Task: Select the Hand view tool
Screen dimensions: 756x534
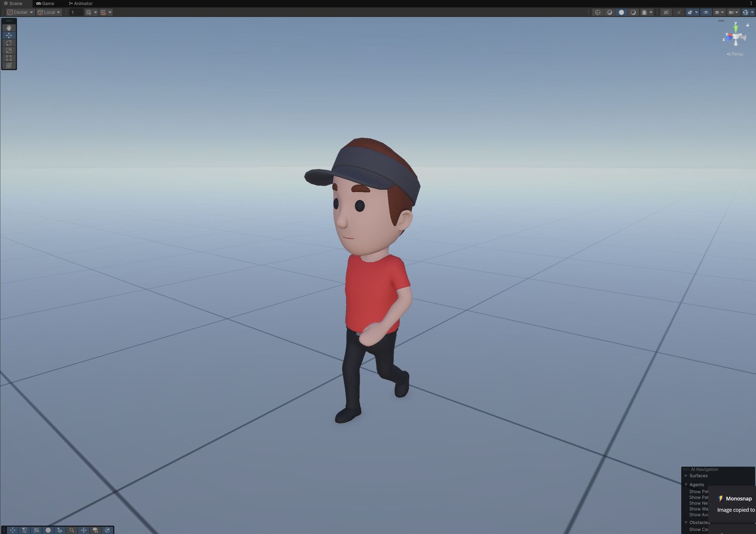Action: click(x=9, y=28)
